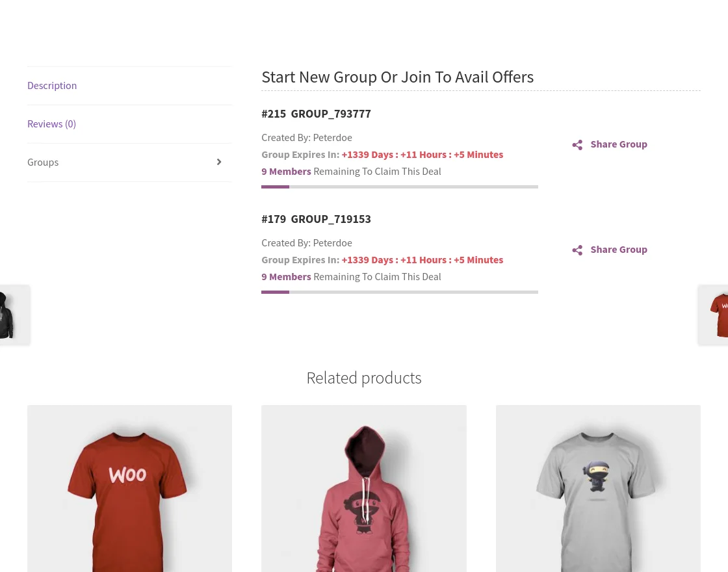Click the 9 Members link for GROUP_793777
Screen dimensions: 728x572
(286, 171)
